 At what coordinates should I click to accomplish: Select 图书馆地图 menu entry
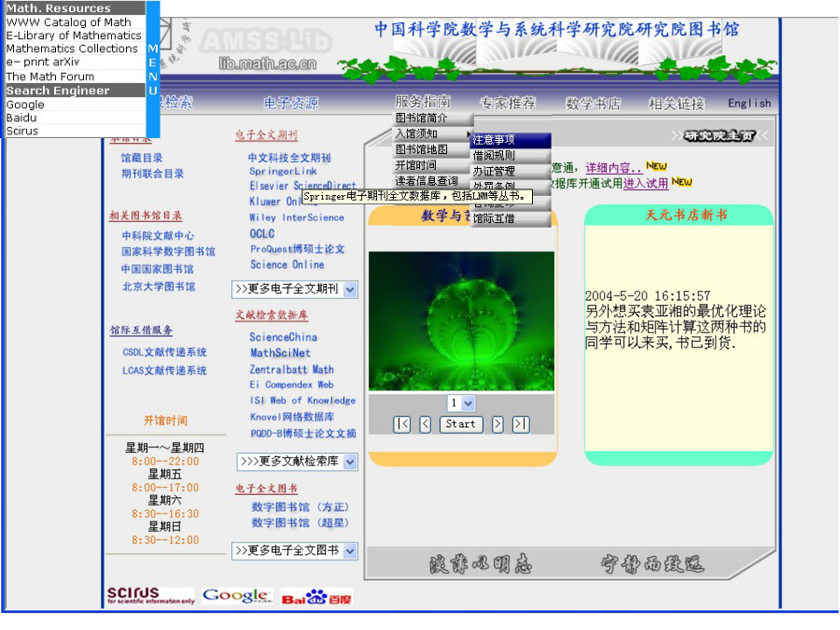click(433, 149)
